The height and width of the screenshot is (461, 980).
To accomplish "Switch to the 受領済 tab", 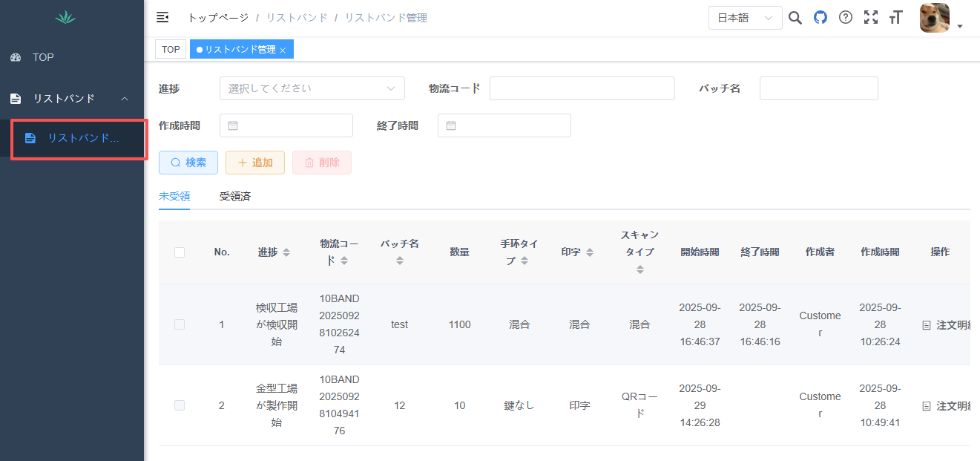I will [x=234, y=197].
